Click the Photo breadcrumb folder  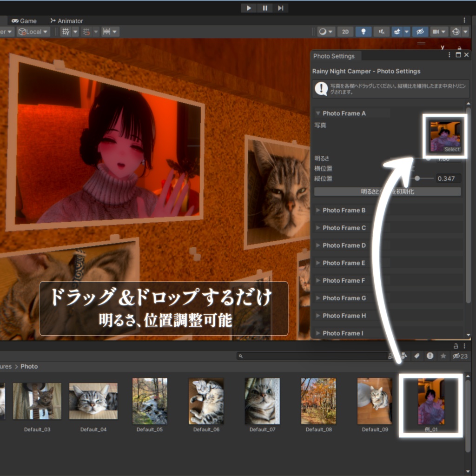29,366
